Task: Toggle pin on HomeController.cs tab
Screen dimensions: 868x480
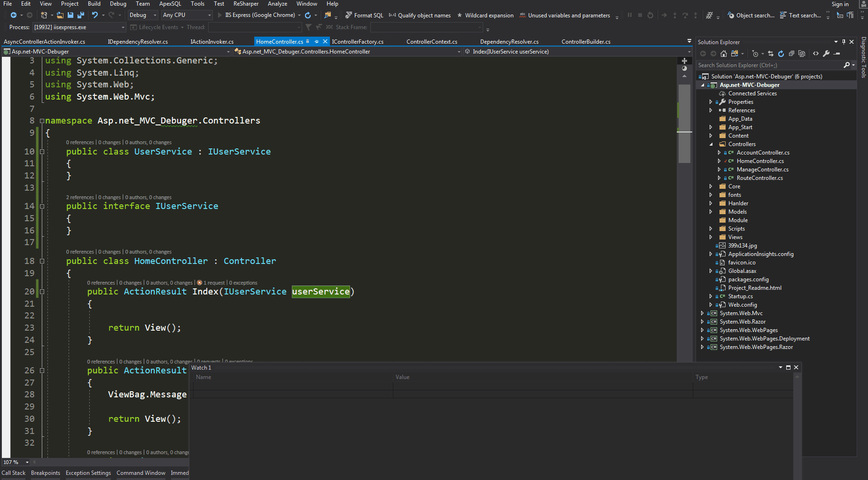Action: point(316,42)
